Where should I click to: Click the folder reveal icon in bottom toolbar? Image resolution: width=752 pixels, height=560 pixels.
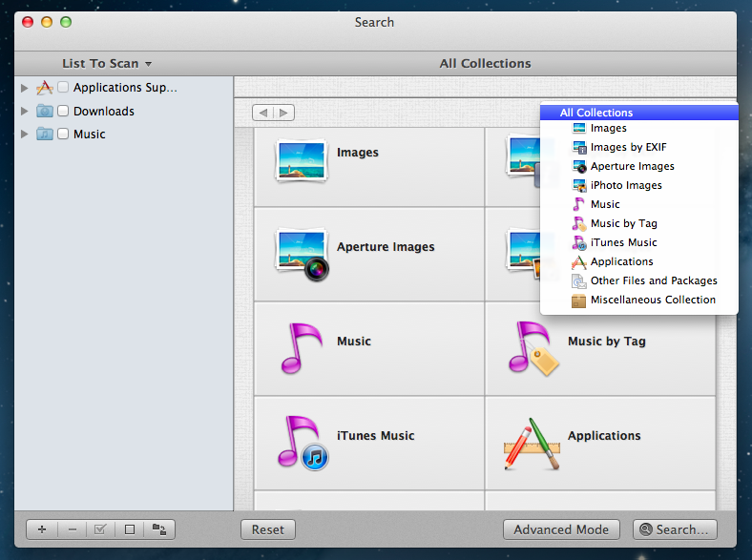pos(158,529)
